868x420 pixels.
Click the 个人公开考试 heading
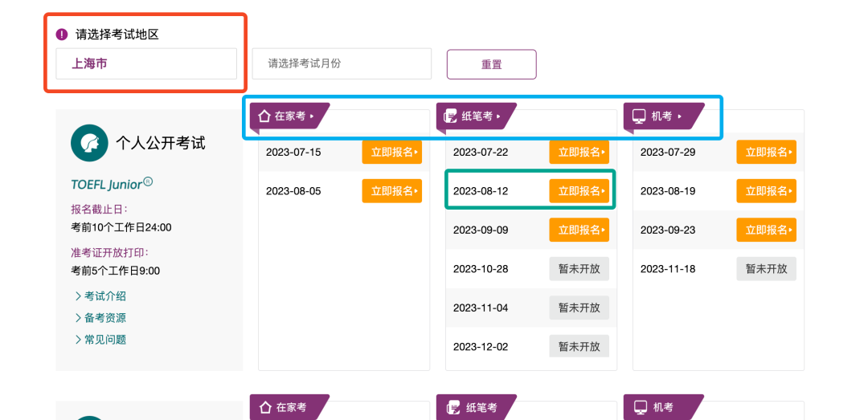[160, 143]
